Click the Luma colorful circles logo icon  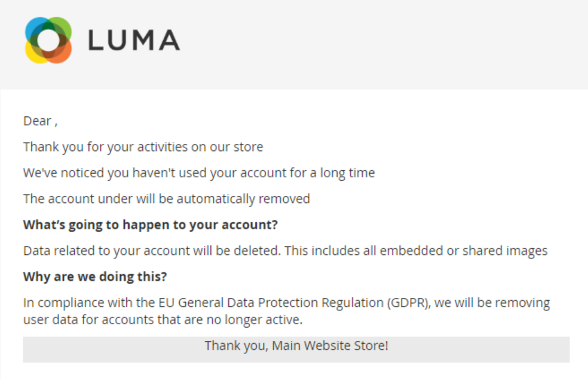(x=48, y=40)
